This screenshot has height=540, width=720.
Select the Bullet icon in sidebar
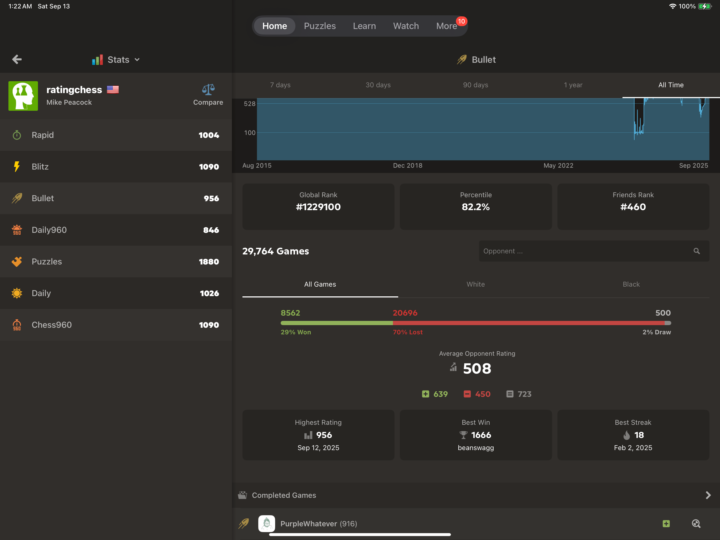(x=17, y=198)
